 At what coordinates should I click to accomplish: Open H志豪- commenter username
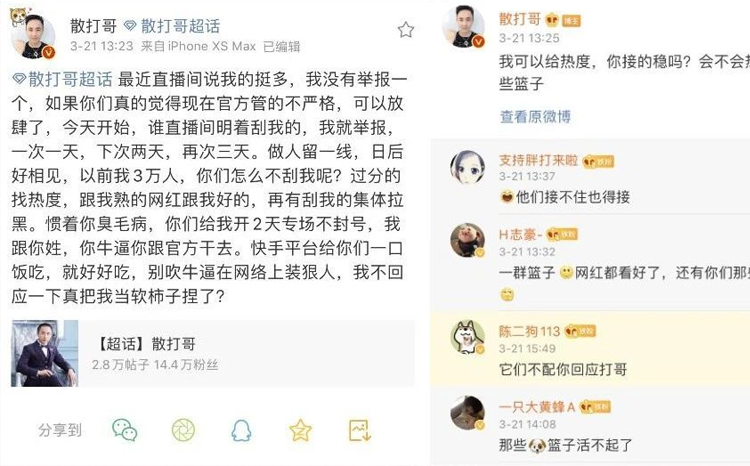click(520, 234)
